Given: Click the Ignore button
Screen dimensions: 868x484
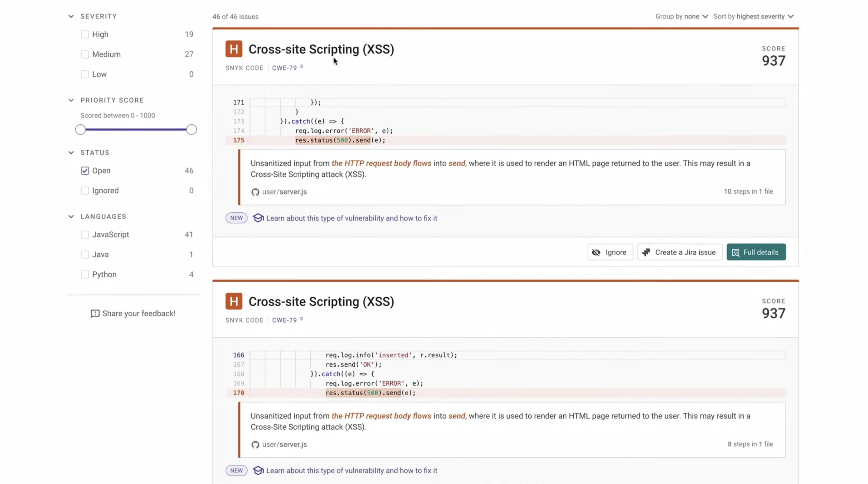Looking at the screenshot, I should click(x=610, y=252).
